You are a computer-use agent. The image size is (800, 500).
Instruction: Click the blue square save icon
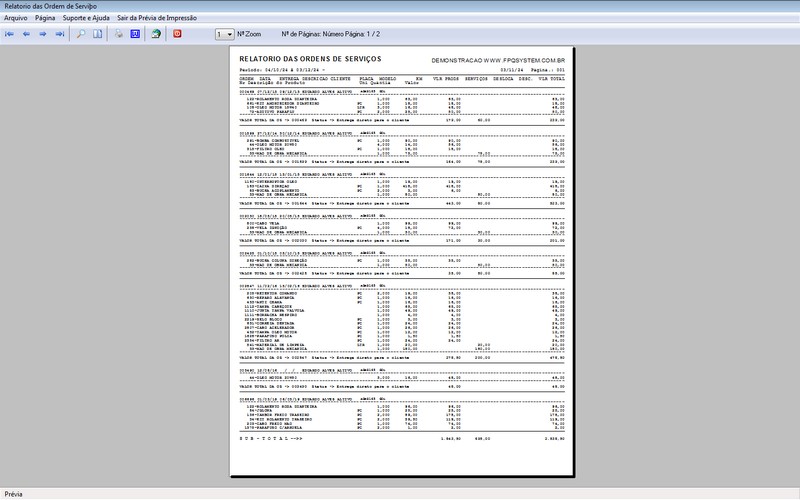point(135,34)
